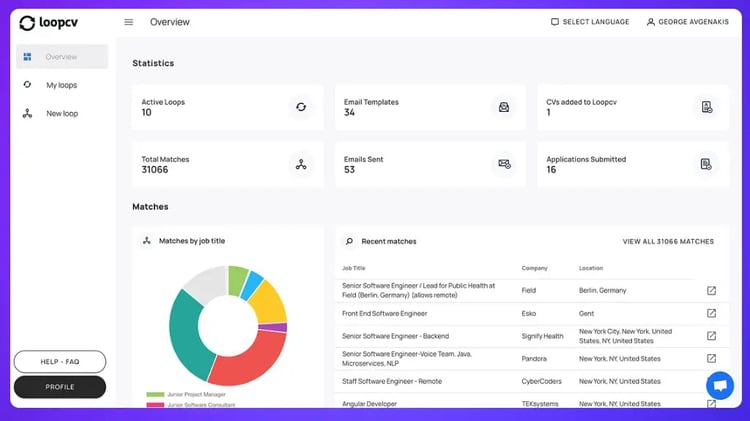Click the Total Matches network icon

click(x=301, y=165)
